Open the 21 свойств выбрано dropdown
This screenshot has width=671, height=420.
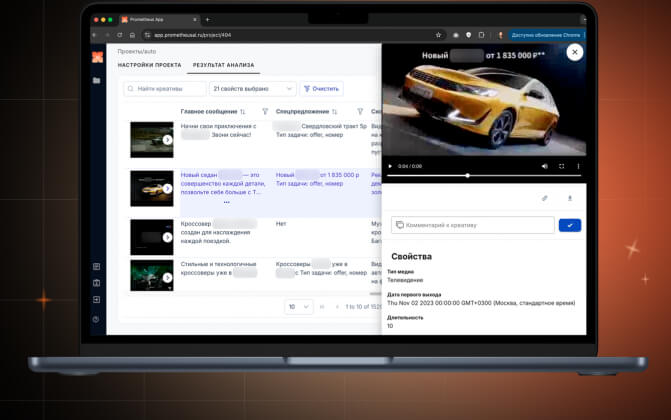(252, 89)
